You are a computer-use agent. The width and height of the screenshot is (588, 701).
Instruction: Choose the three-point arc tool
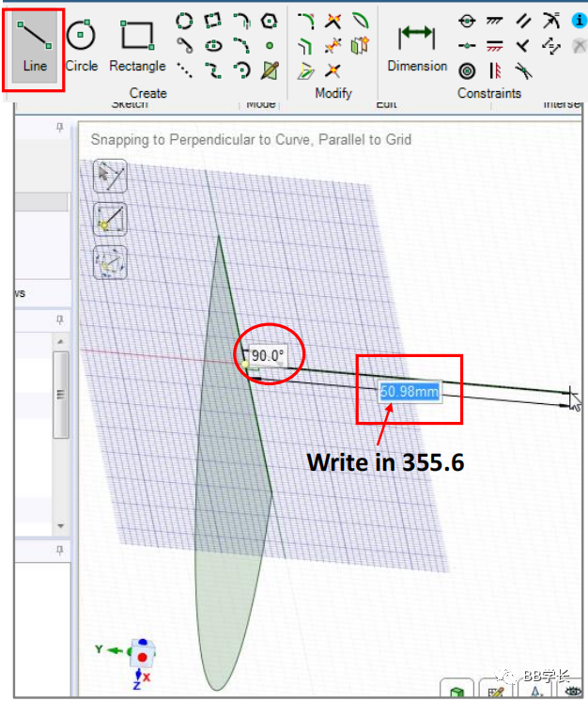[241, 46]
